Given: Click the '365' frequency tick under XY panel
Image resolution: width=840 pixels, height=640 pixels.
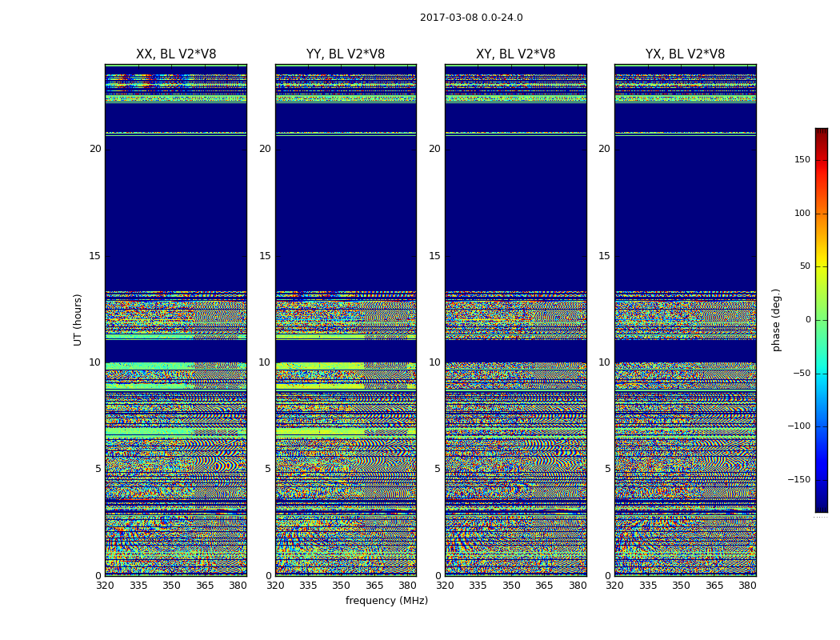Looking at the screenshot, I should [x=544, y=586].
